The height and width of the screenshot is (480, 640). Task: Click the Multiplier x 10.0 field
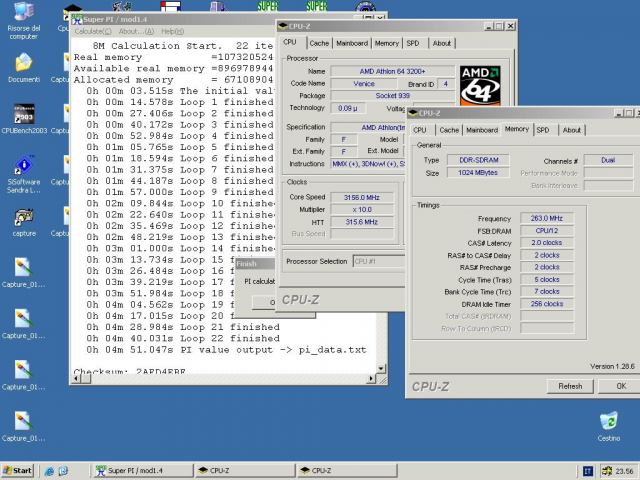362,210
